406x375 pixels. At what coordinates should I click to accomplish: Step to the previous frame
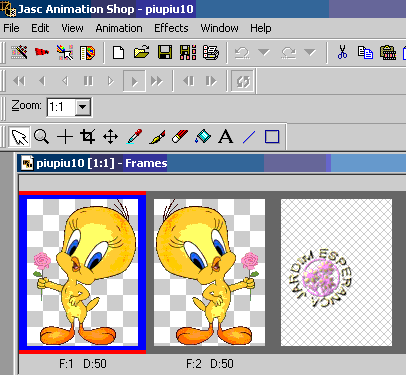coord(189,81)
